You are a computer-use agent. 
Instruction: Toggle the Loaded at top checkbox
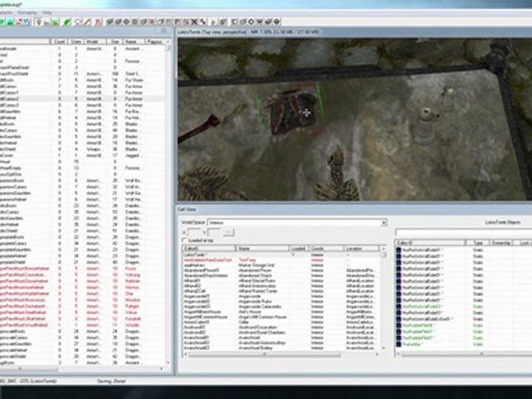(185, 240)
